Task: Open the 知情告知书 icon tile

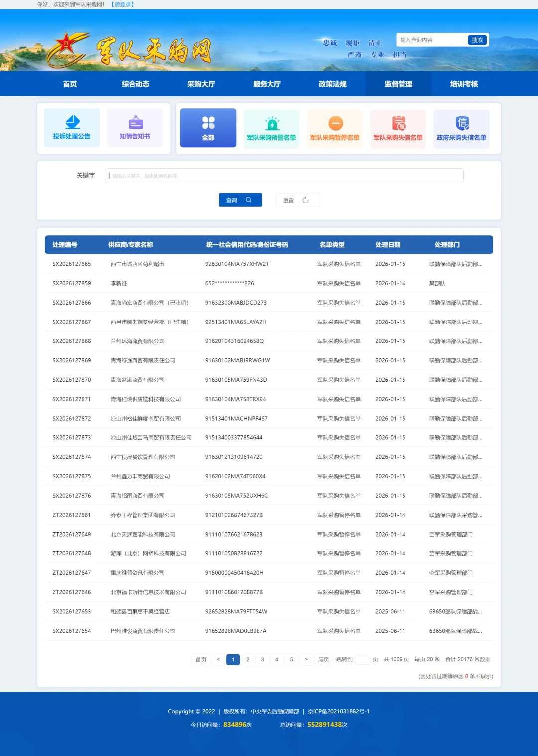Action: pyautogui.click(x=134, y=128)
